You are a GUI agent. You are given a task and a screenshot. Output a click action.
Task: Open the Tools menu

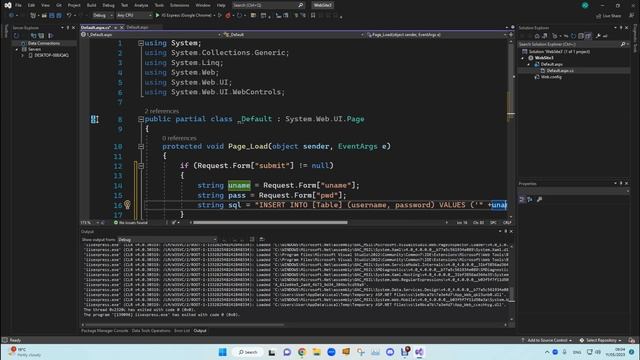(159, 5)
